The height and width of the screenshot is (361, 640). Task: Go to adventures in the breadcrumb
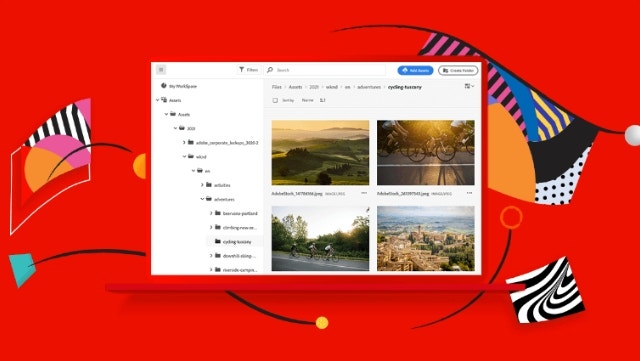coord(369,87)
